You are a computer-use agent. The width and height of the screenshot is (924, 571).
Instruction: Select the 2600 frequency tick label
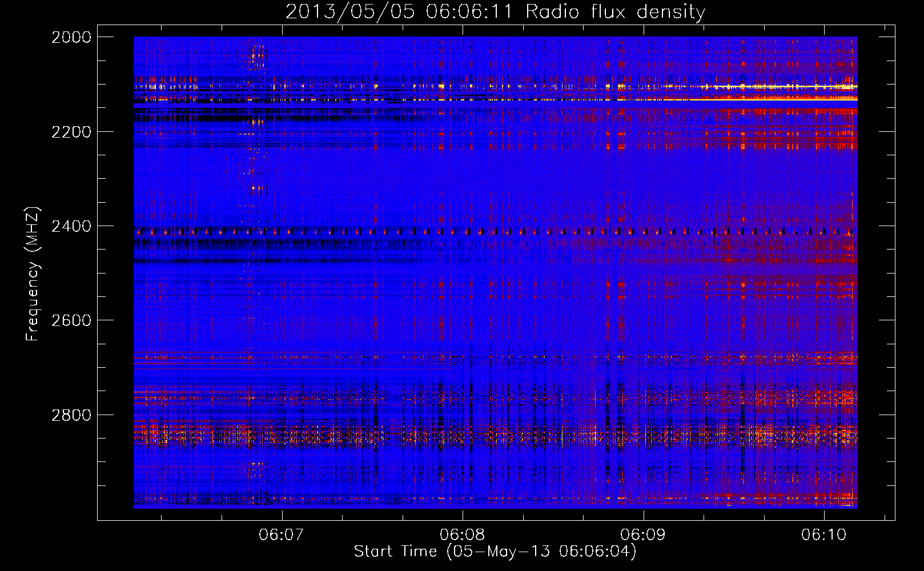click(x=71, y=320)
